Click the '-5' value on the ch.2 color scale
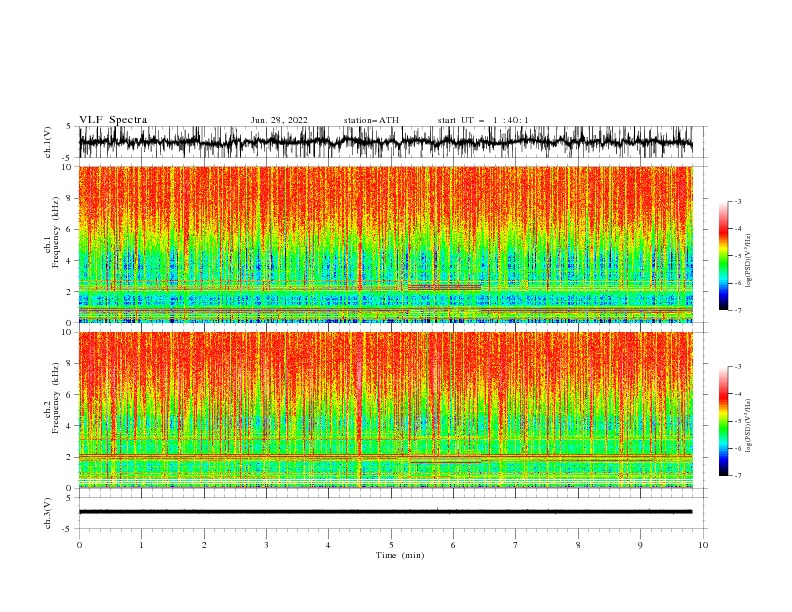Image resolution: width=792 pixels, height=612 pixels. (x=737, y=421)
